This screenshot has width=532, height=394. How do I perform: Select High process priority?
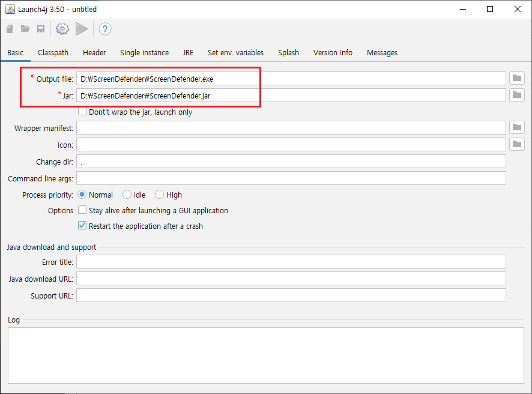159,195
